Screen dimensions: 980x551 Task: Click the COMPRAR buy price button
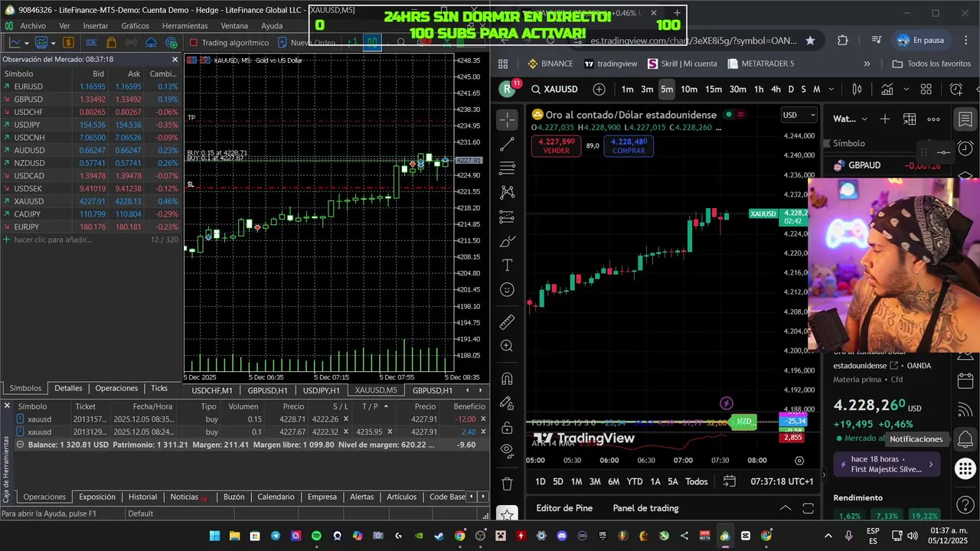[x=629, y=145]
